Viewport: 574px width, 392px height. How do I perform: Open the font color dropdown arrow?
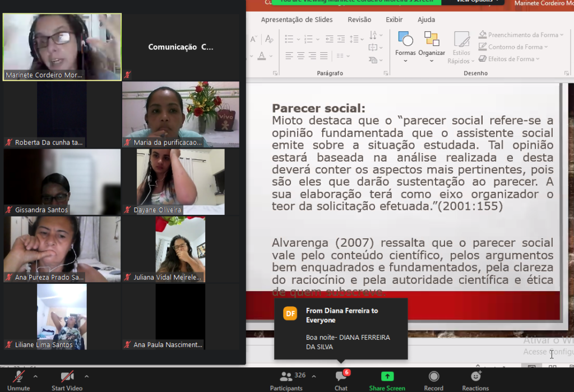click(271, 56)
